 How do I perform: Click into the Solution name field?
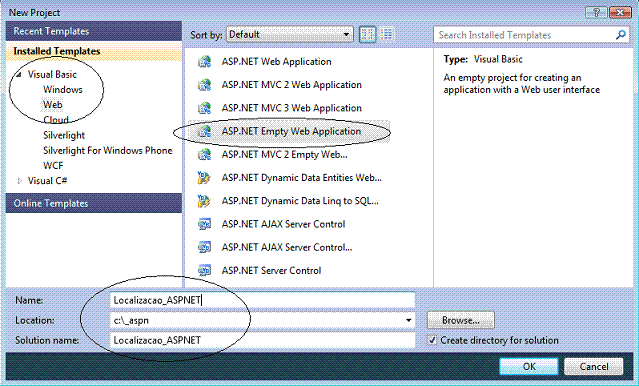[262, 340]
